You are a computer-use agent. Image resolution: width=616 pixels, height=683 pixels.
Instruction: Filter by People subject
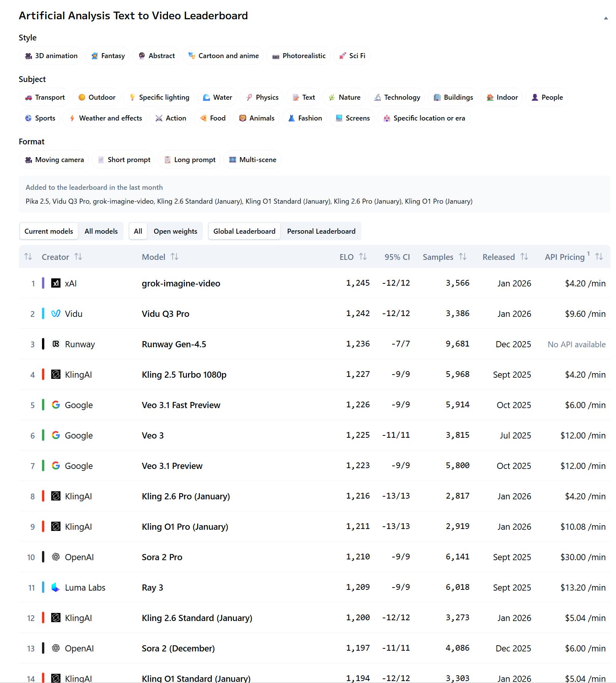click(547, 97)
